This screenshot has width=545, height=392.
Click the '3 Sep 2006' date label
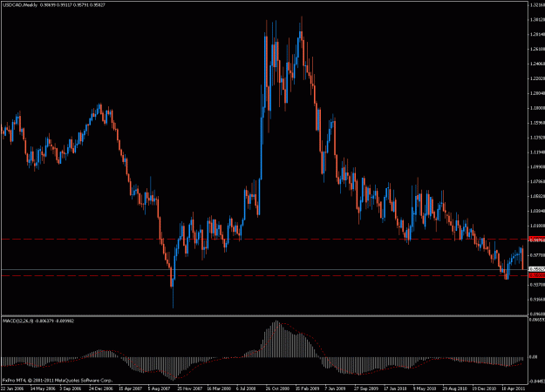(x=71, y=389)
